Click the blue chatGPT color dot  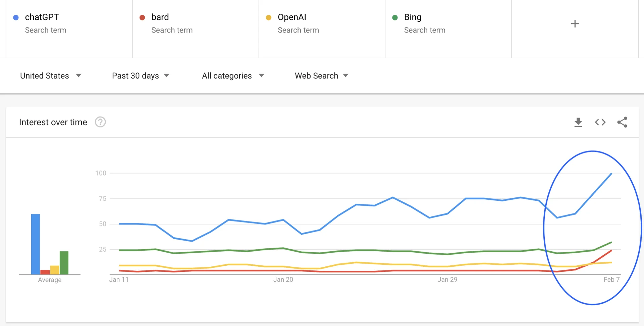point(16,17)
